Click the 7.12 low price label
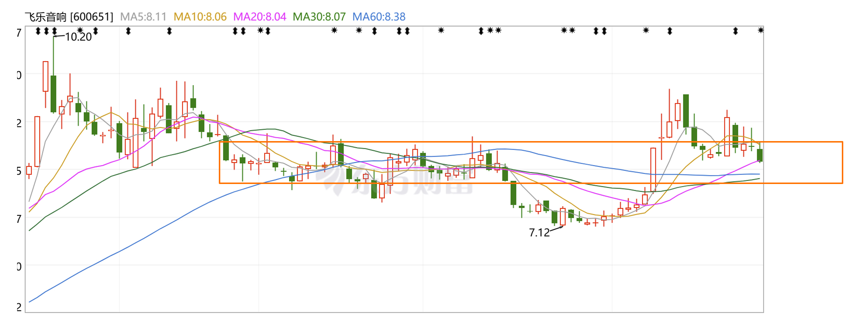The image size is (868, 328). coord(539,232)
